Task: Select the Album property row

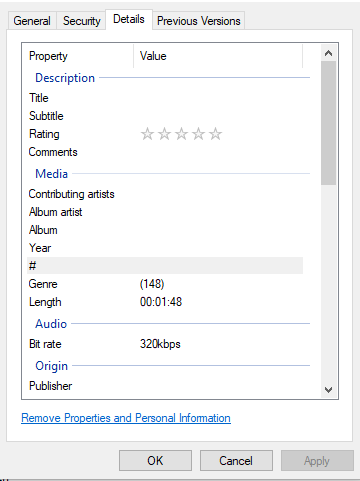Action: [165, 230]
